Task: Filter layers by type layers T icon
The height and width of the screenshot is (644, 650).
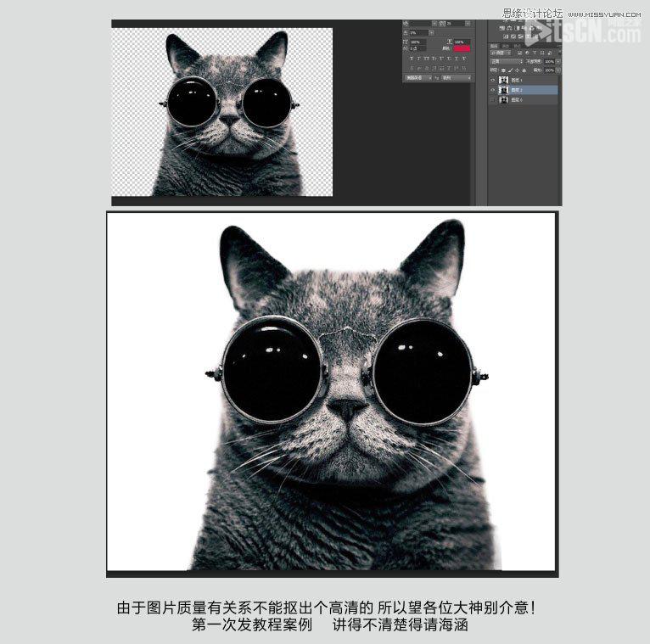Action: [x=535, y=53]
